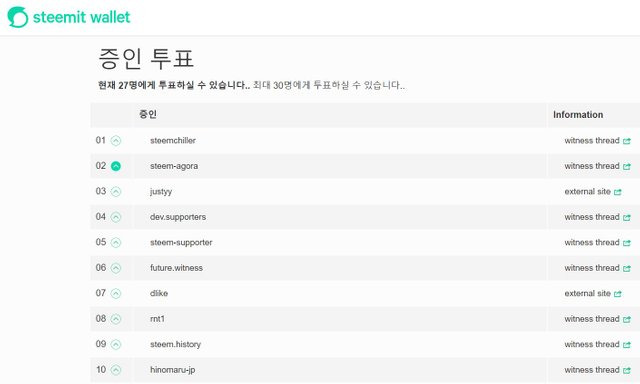Open steemchiller's witness thread link
Viewport: 640px width, 384px height.
tap(597, 140)
